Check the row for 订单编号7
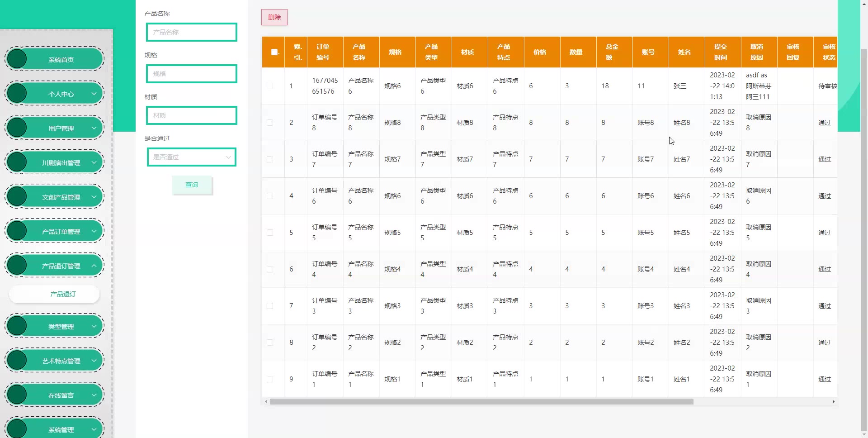The image size is (868, 438). (270, 159)
